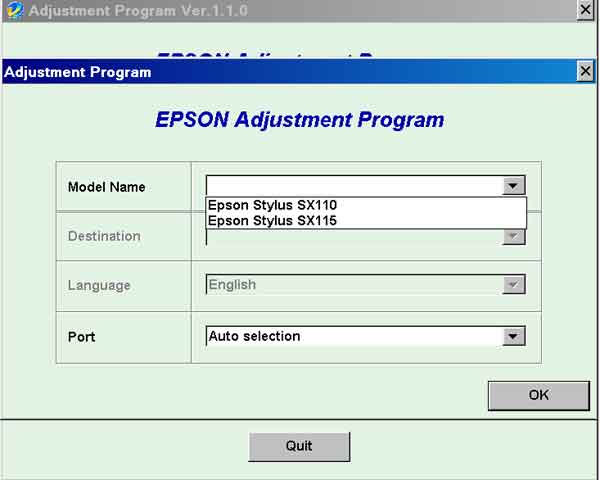Open the Port dropdown arrow
600x480 pixels.
[514, 336]
